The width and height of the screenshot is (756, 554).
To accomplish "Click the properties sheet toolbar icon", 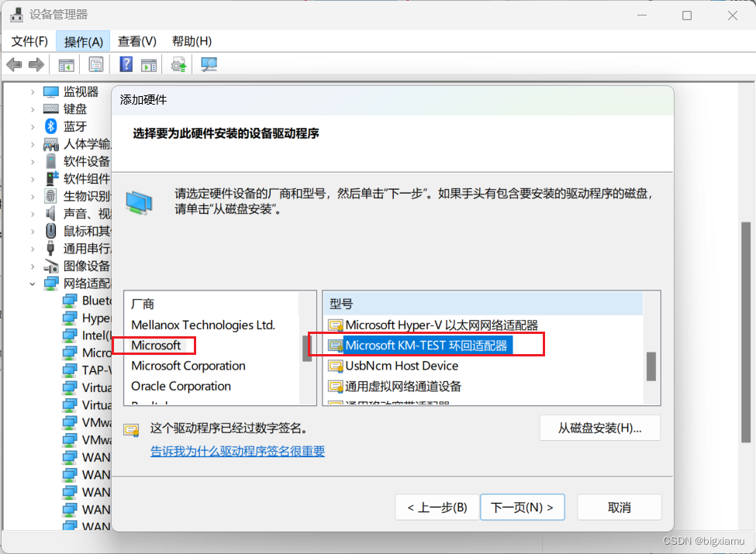I will coord(96,64).
